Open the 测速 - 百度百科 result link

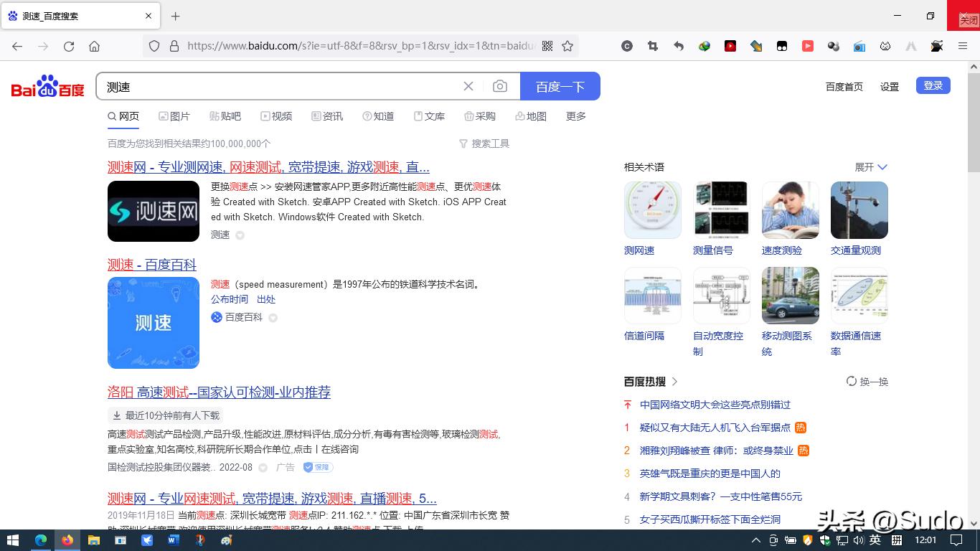(x=152, y=264)
